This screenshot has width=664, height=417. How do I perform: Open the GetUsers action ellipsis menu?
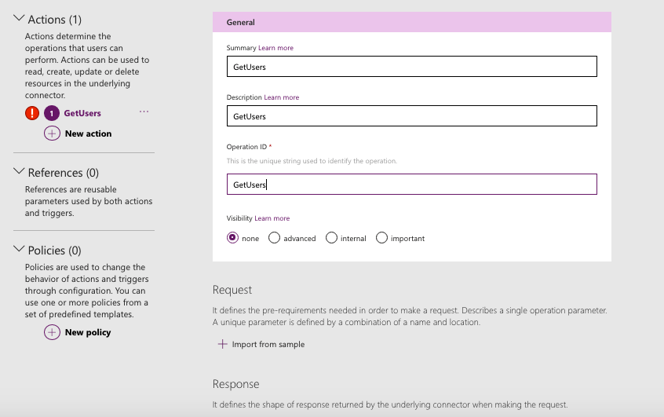(144, 112)
